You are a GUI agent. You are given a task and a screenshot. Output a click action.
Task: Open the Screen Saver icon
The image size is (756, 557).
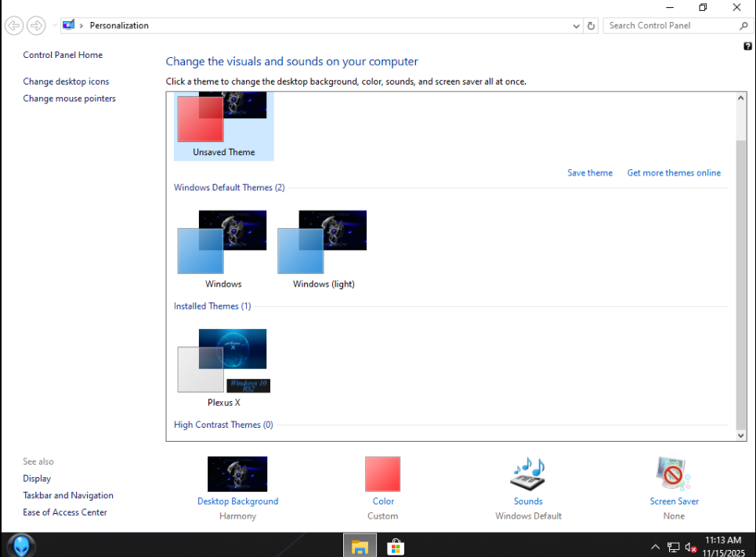tap(674, 474)
